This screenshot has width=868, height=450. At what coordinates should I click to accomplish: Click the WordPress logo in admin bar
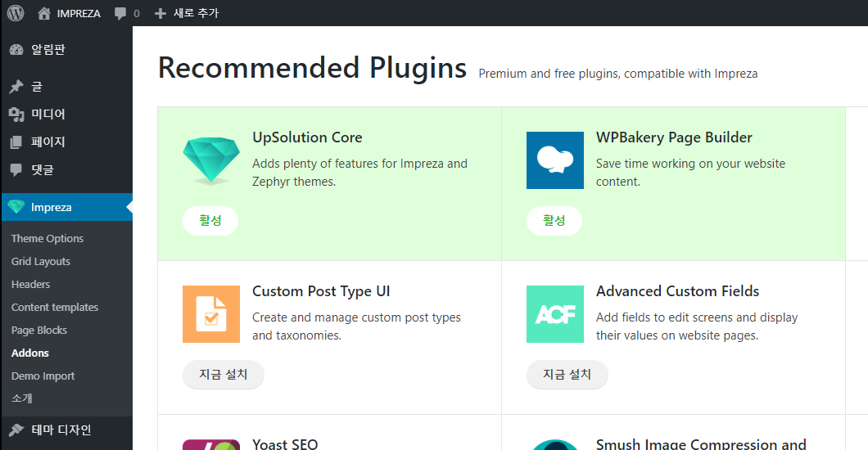[16, 13]
